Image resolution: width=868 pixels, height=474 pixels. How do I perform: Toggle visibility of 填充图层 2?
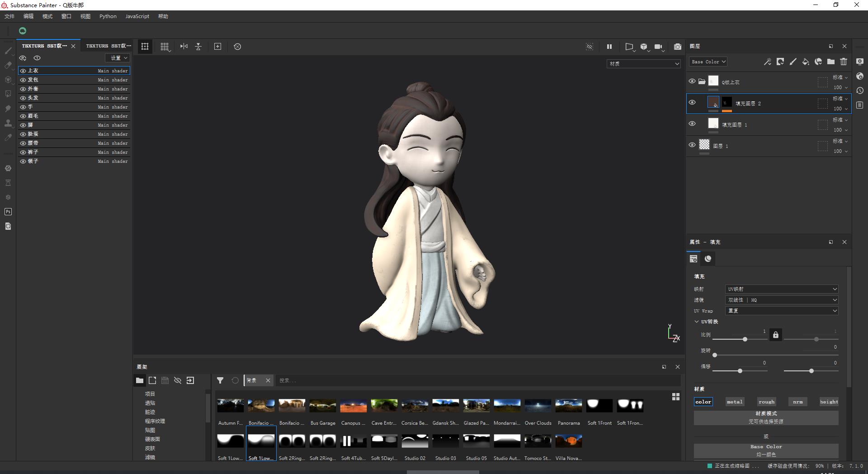[x=692, y=103]
